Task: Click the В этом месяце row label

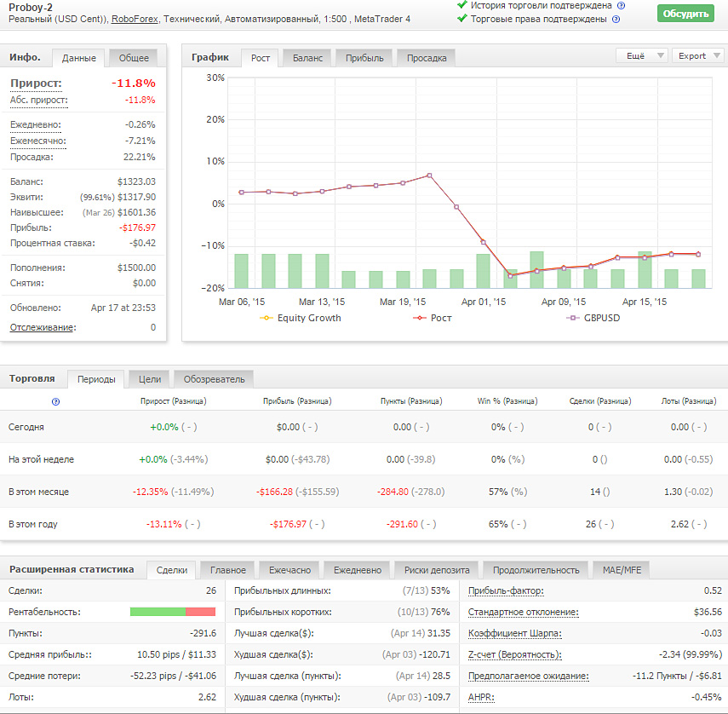Action: (x=38, y=492)
